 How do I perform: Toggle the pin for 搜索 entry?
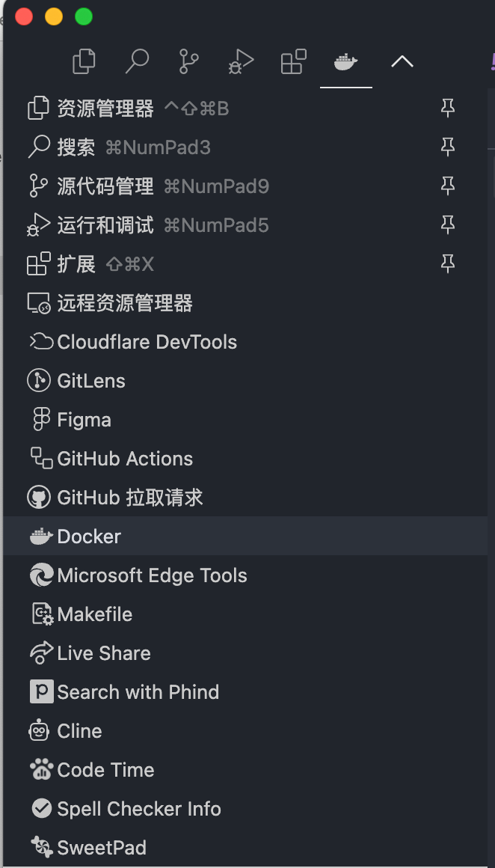(448, 147)
